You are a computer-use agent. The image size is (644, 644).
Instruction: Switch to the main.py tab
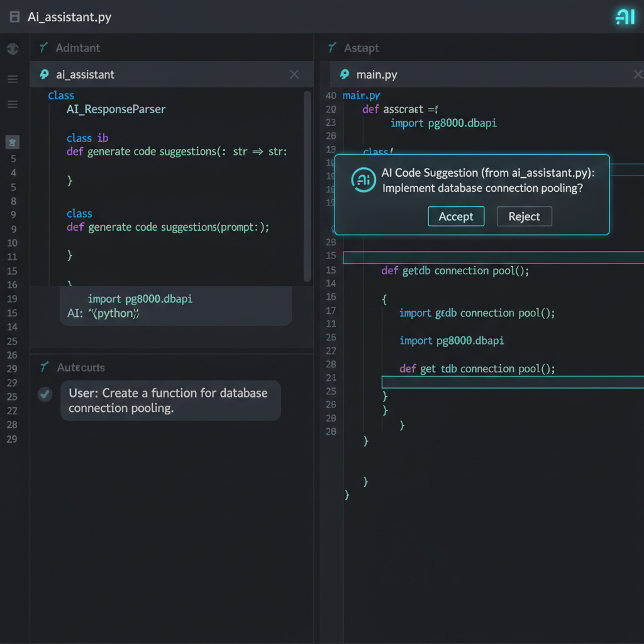click(x=487, y=74)
